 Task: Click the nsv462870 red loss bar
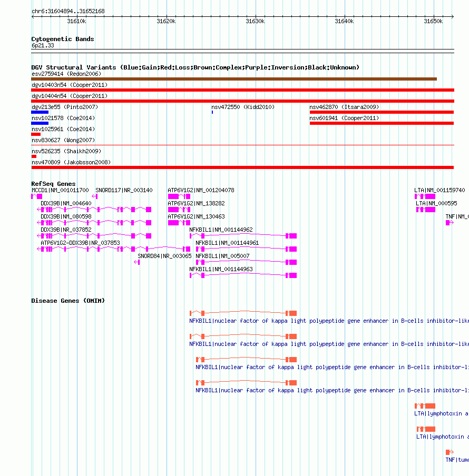pos(382,112)
